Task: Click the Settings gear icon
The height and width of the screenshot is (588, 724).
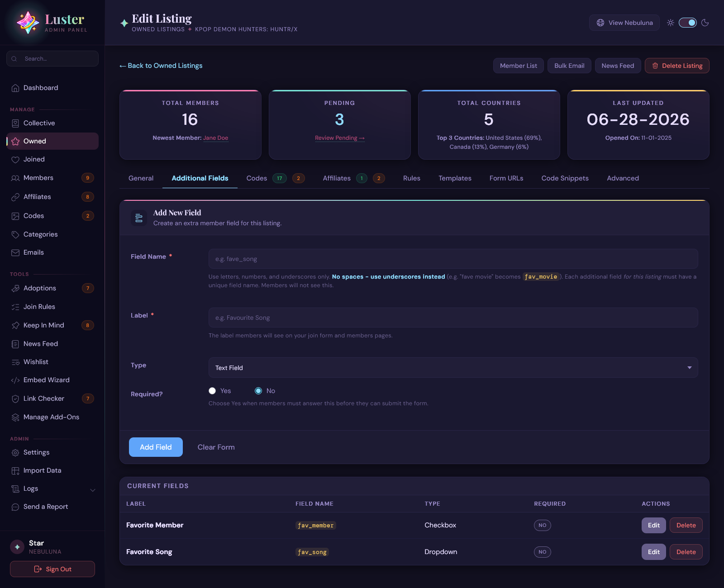Action: pyautogui.click(x=15, y=452)
